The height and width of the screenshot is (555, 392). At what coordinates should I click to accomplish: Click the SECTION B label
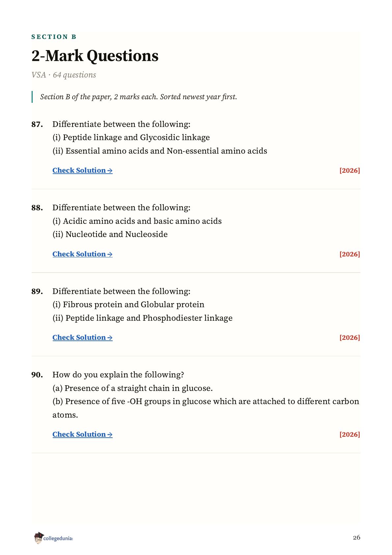54,37
